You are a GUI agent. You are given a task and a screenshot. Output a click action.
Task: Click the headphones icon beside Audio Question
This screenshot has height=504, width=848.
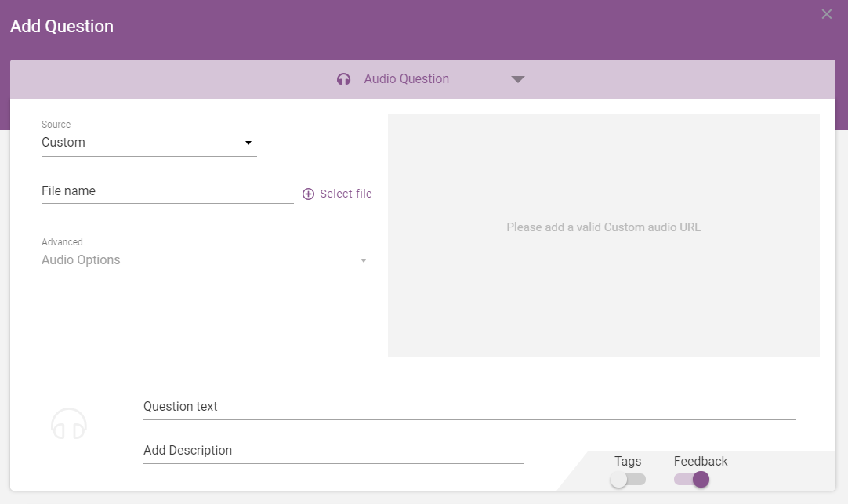click(343, 79)
